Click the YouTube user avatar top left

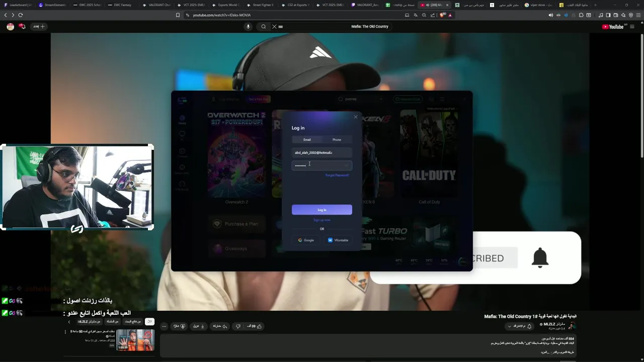coord(10,27)
